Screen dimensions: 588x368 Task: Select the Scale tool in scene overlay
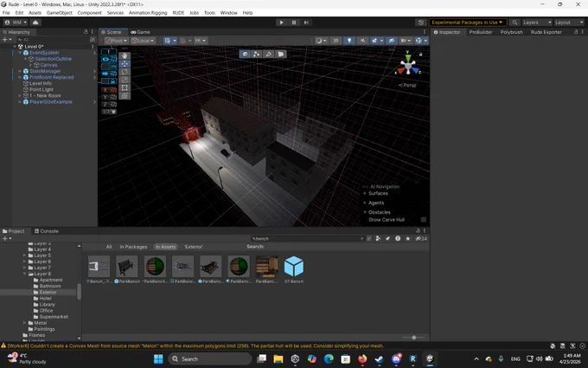125,80
